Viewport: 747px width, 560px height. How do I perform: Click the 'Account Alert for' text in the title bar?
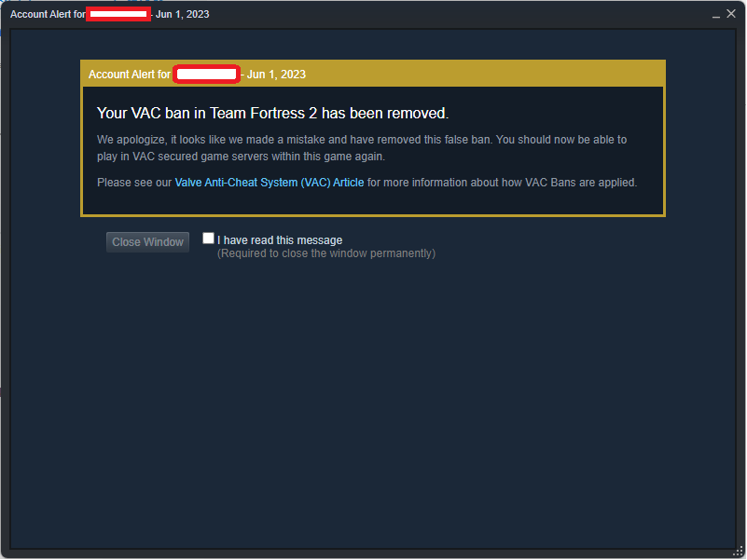(48, 14)
